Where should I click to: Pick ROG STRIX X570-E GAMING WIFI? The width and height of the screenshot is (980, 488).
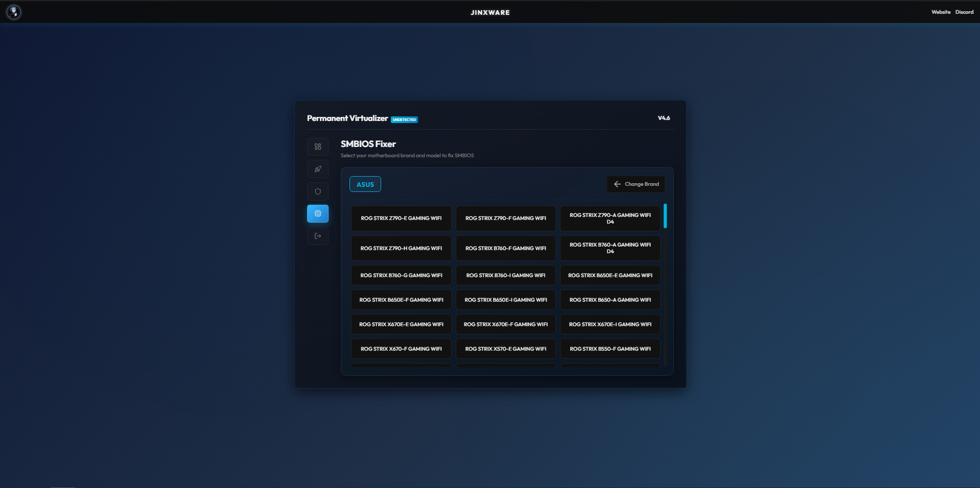click(x=505, y=349)
